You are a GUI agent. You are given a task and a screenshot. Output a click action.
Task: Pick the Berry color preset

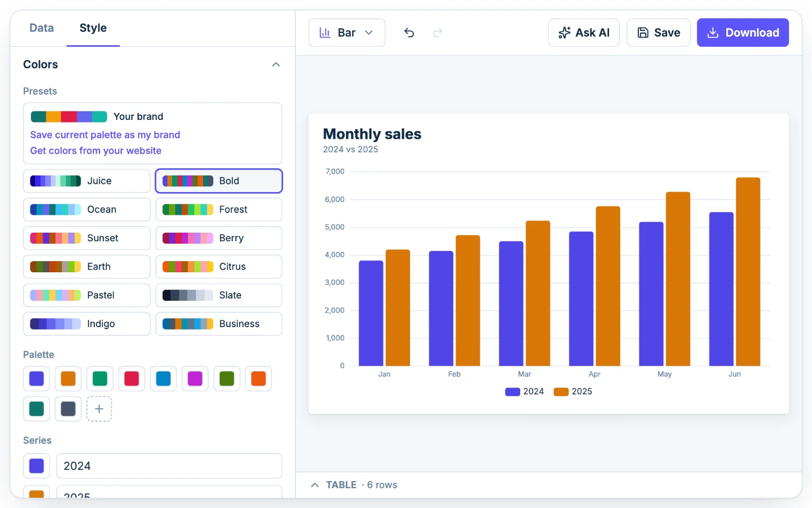pyautogui.click(x=219, y=238)
